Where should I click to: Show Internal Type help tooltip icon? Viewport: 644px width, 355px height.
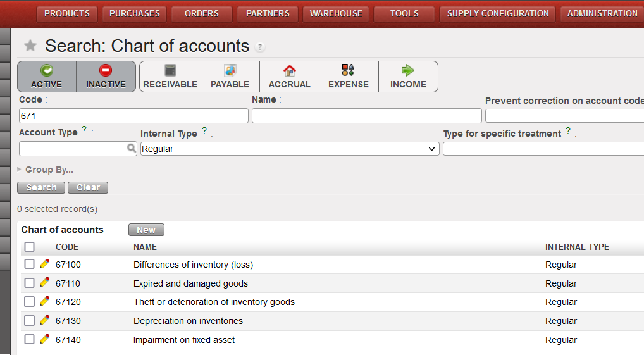coord(204,130)
